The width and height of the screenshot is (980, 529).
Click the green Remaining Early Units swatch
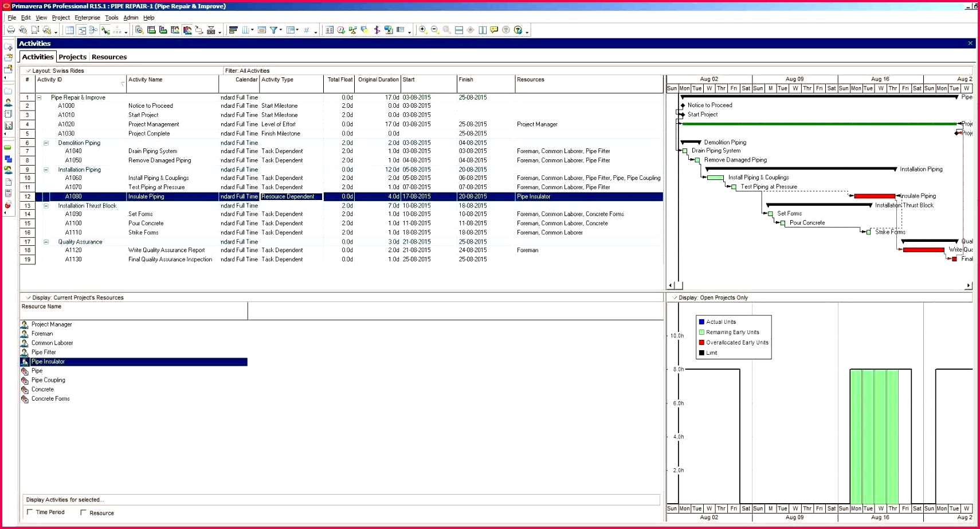(701, 332)
